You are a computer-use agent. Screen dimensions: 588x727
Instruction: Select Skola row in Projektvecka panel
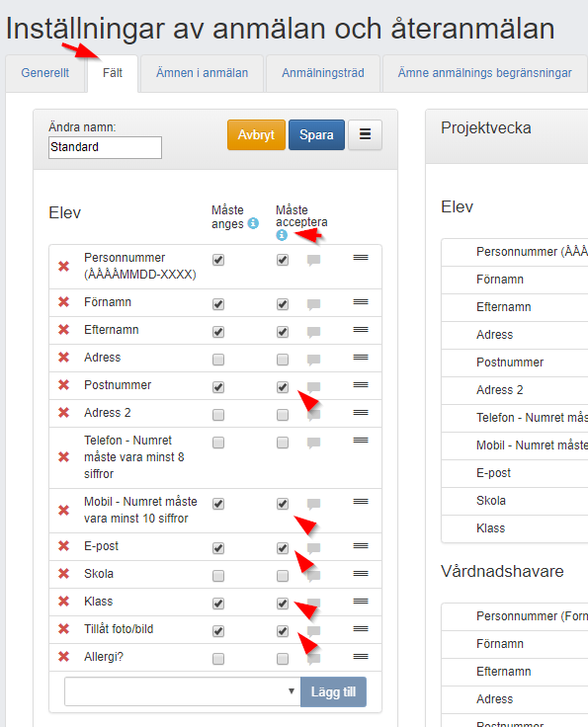(x=515, y=501)
